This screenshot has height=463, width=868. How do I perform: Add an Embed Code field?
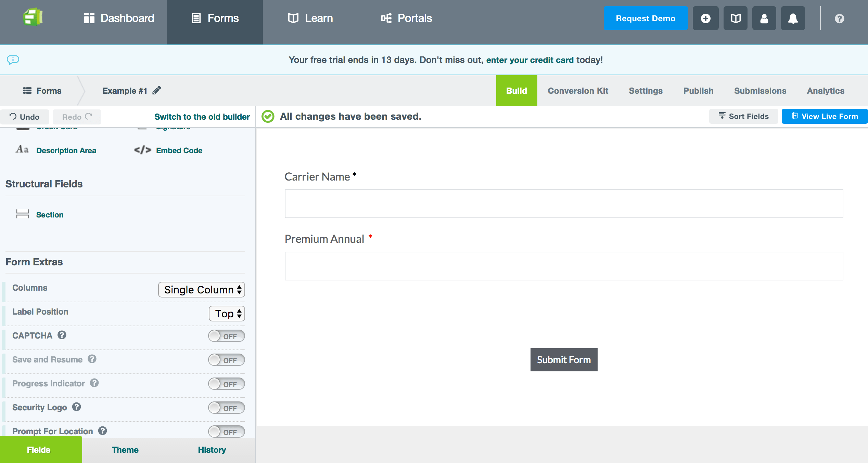[x=179, y=150]
